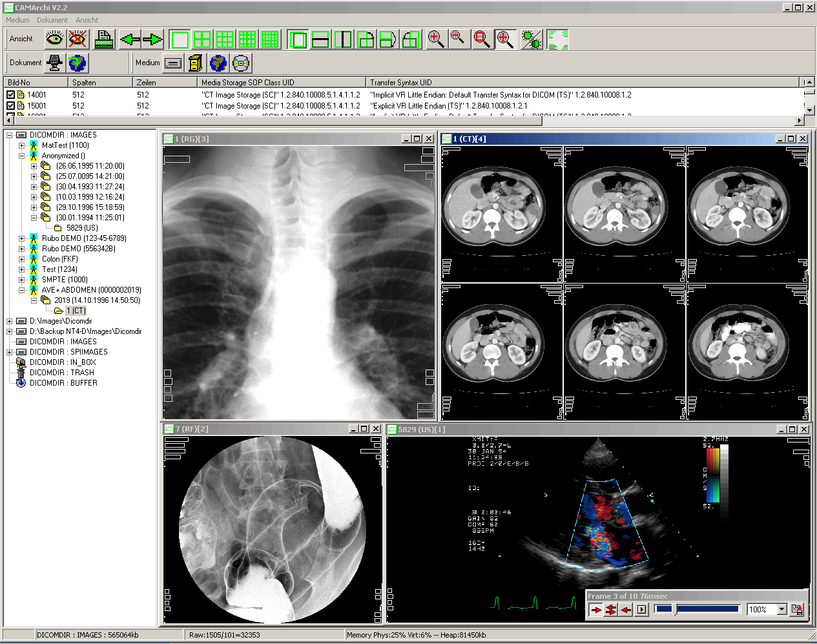Select the 5829 (US) series in tree

(x=82, y=228)
